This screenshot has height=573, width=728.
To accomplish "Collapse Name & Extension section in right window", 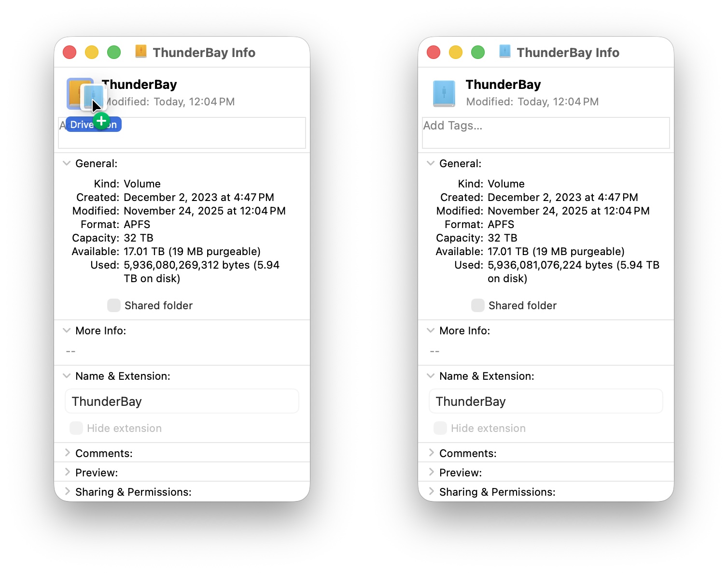I will coord(431,376).
